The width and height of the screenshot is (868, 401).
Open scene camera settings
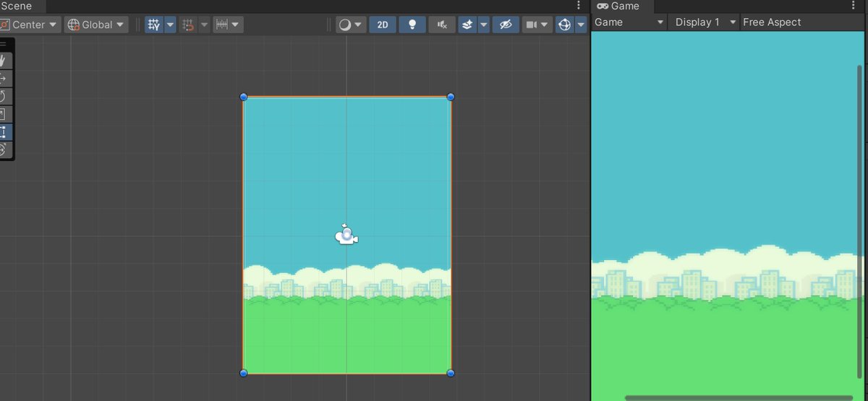(537, 25)
